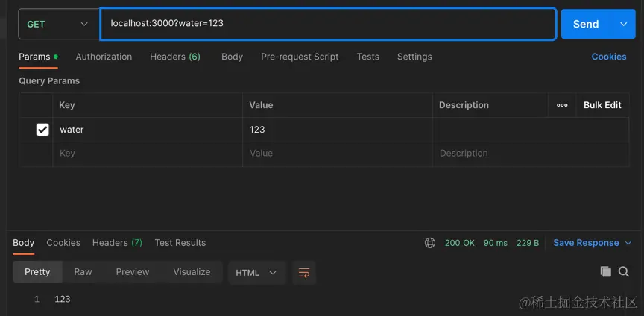Viewport: 644px width, 316px height.
Task: Select the Raw view mode
Action: tap(83, 272)
